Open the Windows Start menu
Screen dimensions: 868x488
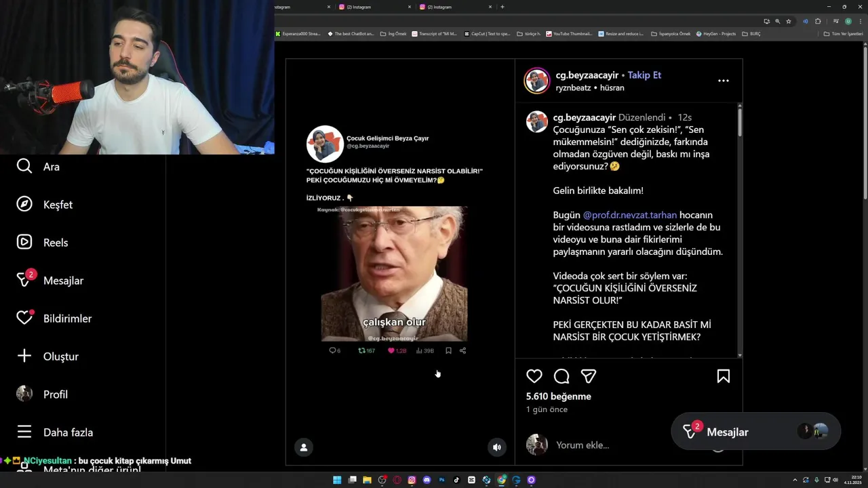[x=337, y=480]
